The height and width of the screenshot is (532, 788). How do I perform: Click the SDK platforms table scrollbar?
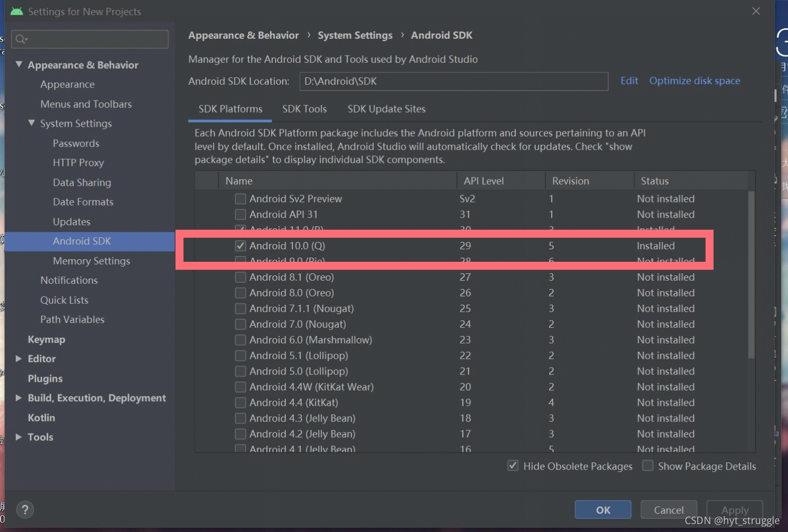click(751, 275)
